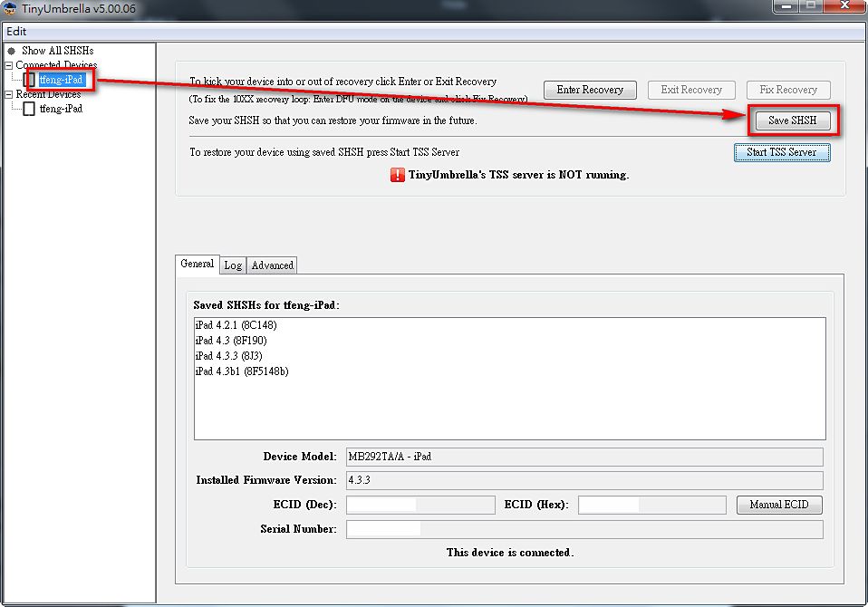Collapse the Recent Devices tree node
868x607 pixels.
pos(8,94)
